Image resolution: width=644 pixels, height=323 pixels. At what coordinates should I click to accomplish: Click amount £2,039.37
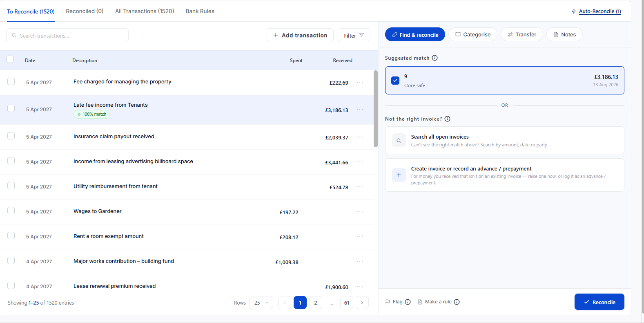click(x=337, y=138)
